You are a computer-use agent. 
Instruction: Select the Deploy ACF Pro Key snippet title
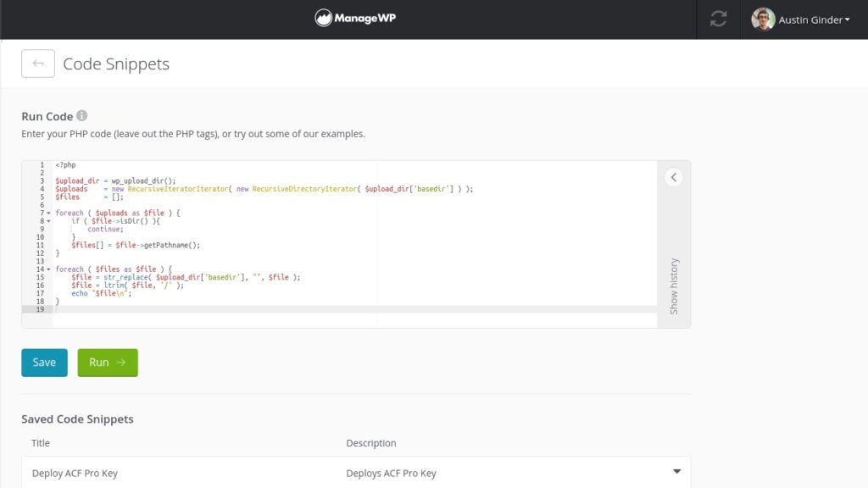(75, 474)
